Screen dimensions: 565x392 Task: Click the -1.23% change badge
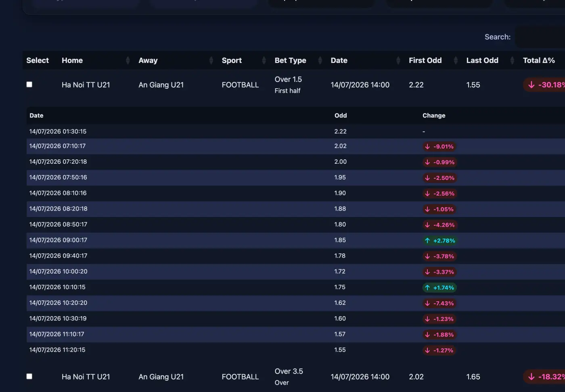[x=439, y=319]
